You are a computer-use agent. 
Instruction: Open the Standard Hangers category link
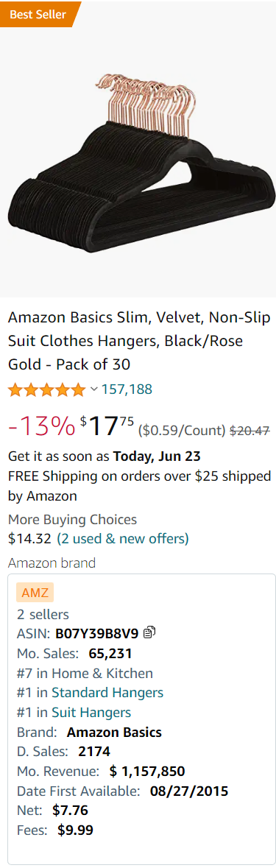(107, 692)
